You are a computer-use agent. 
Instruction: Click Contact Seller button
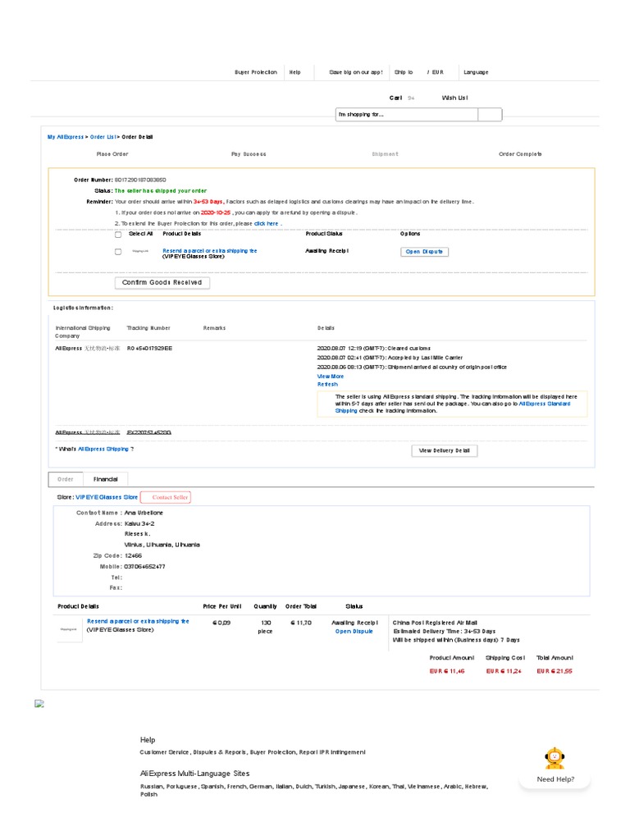tap(166, 498)
